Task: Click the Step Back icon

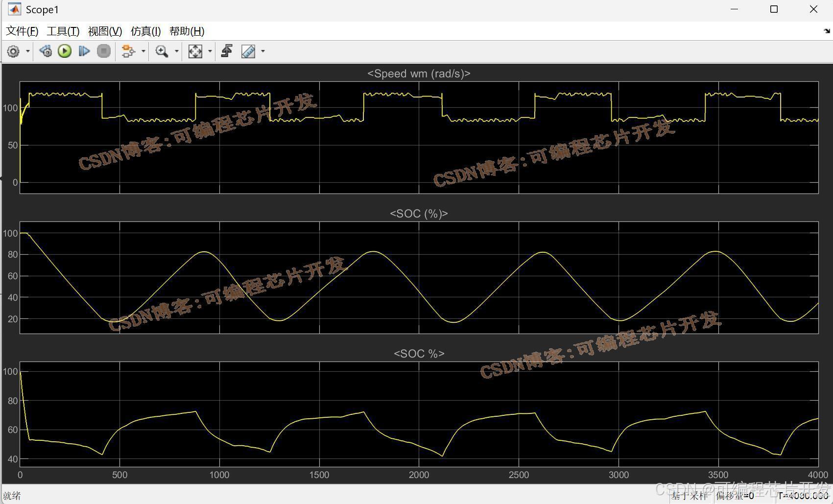Action: coord(46,51)
